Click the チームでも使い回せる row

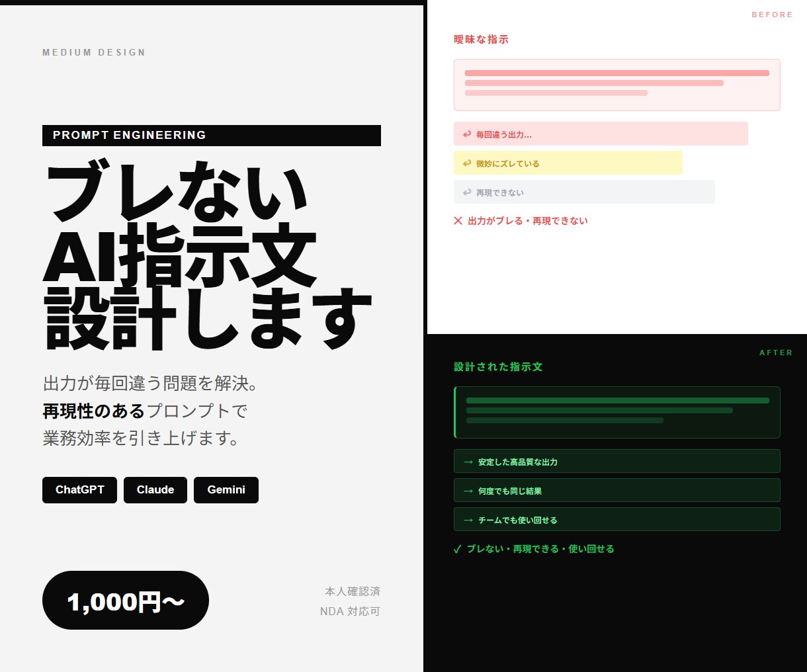(x=617, y=519)
